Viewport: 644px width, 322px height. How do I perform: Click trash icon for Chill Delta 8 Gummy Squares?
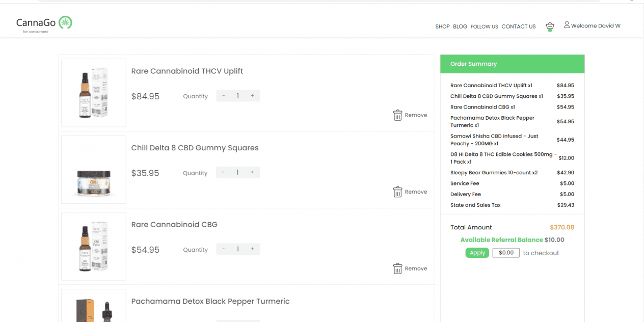pyautogui.click(x=397, y=192)
